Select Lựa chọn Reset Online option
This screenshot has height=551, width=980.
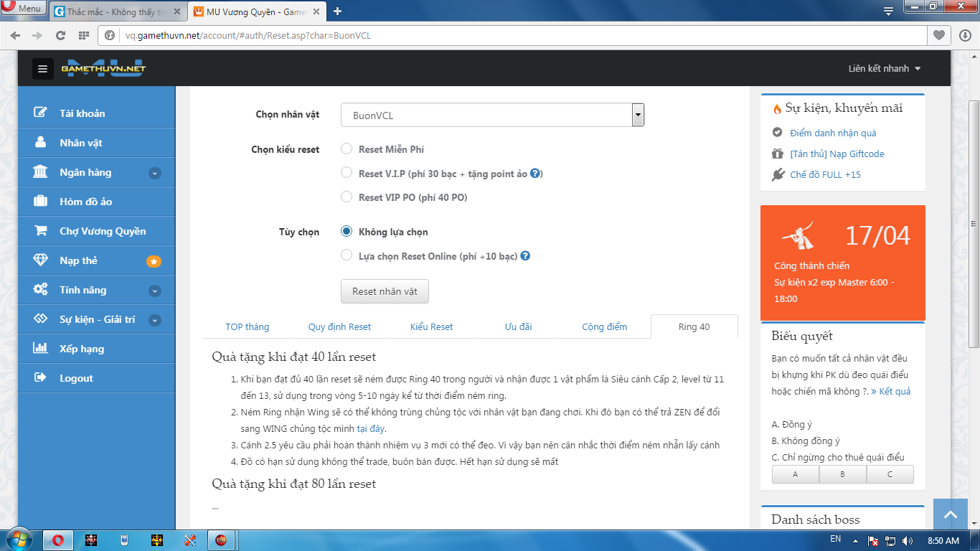[x=347, y=255]
